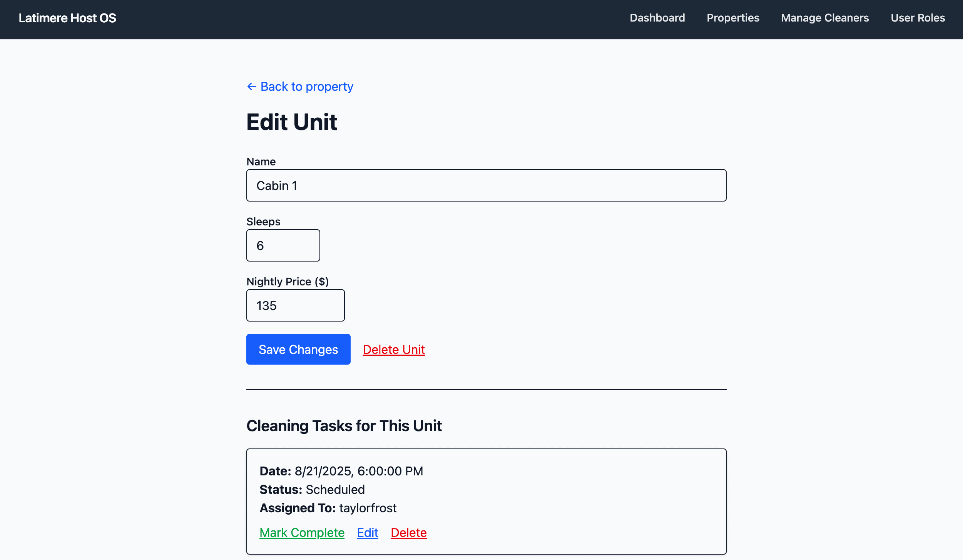
Task: Mark the cleaning task complete
Action: 302,533
